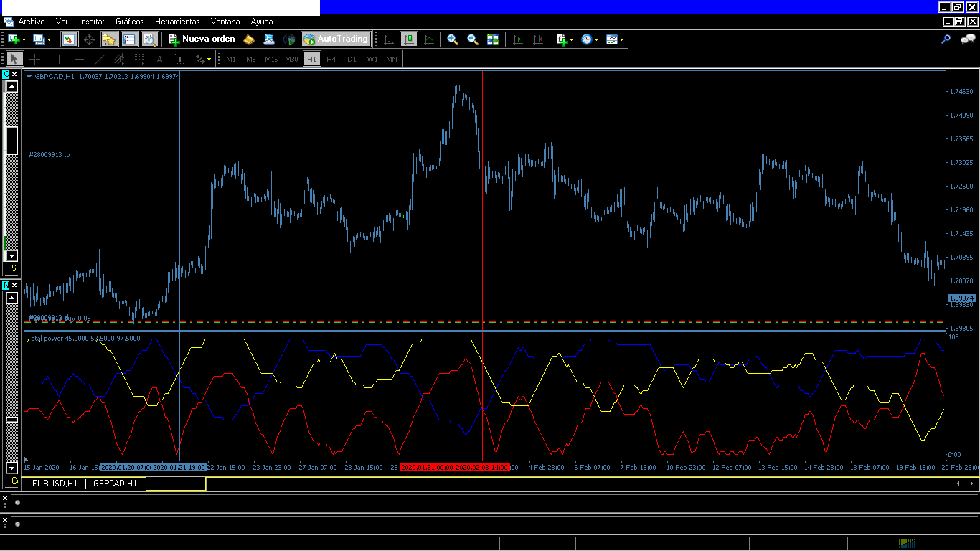The width and height of the screenshot is (980, 551).
Task: Click the Profiles toolbar icon
Action: pyautogui.click(x=38, y=39)
